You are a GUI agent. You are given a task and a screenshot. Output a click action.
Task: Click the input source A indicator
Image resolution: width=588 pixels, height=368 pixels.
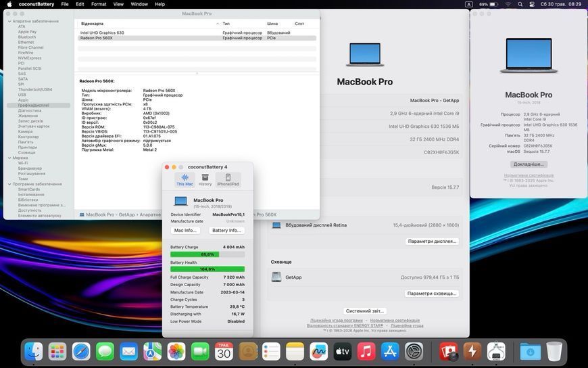pyautogui.click(x=469, y=4)
